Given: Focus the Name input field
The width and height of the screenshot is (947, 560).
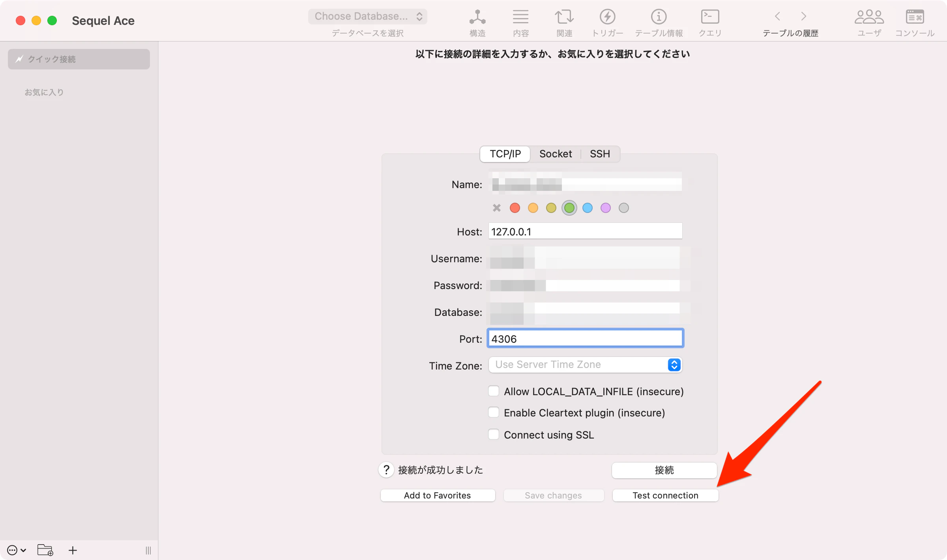Looking at the screenshot, I should pyautogui.click(x=586, y=184).
